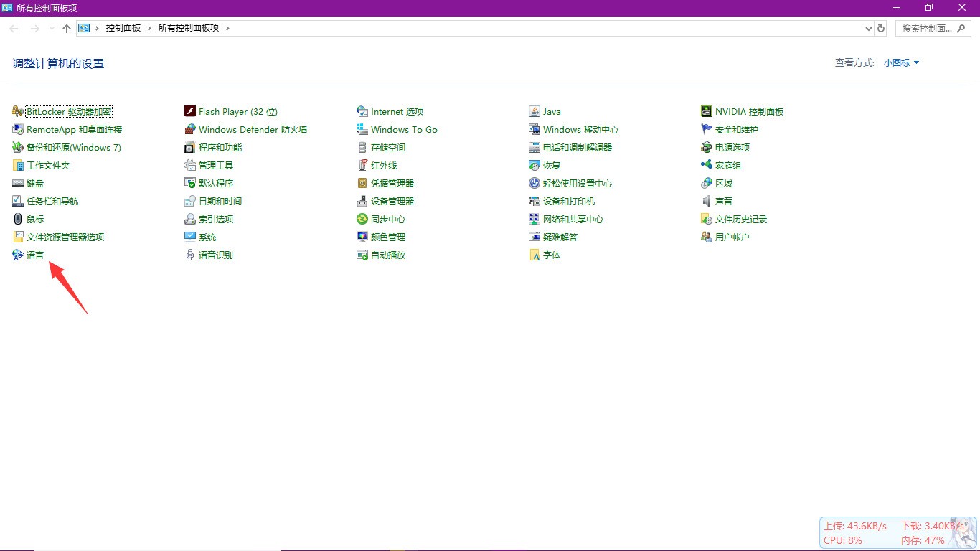The width and height of the screenshot is (980, 551).
Task: Open the NVIDIA 控制面板 icon
Action: point(707,111)
